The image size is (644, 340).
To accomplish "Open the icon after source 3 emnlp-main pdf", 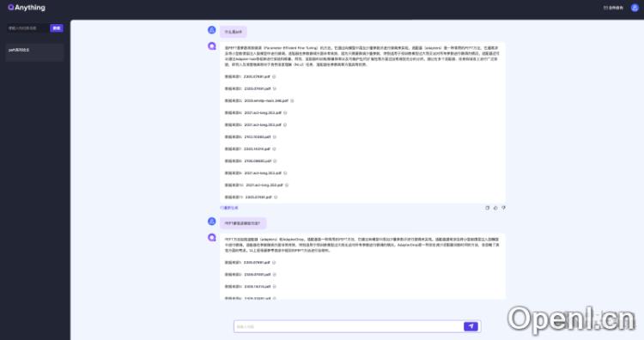I will coord(292,100).
